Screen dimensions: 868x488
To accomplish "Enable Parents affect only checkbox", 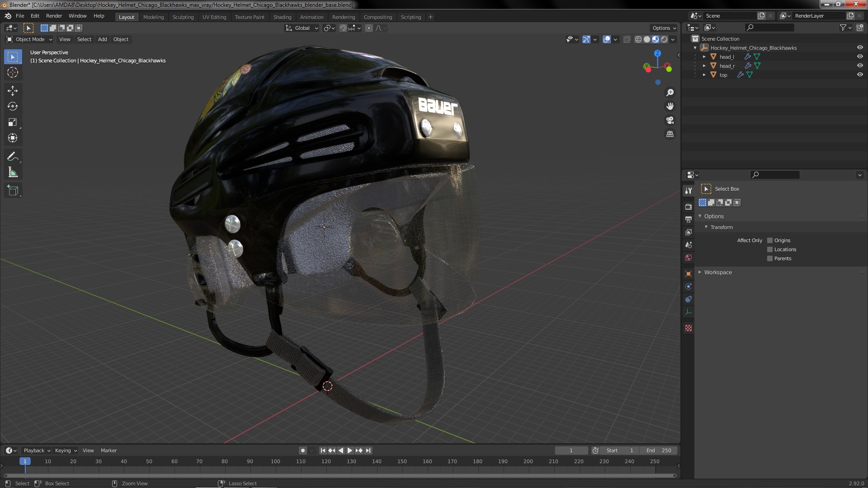I will (x=770, y=258).
